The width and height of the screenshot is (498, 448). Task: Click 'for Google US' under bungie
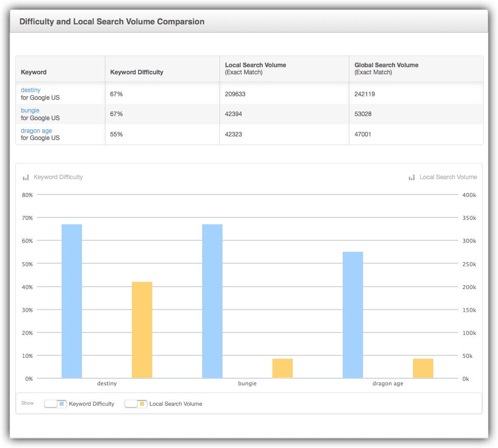pos(40,118)
